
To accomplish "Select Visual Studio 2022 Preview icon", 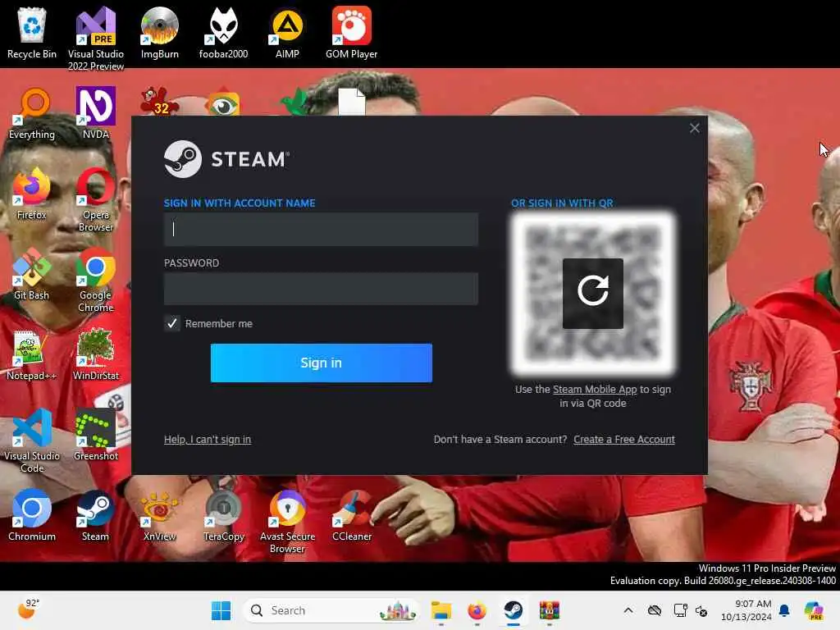I will (x=96, y=39).
